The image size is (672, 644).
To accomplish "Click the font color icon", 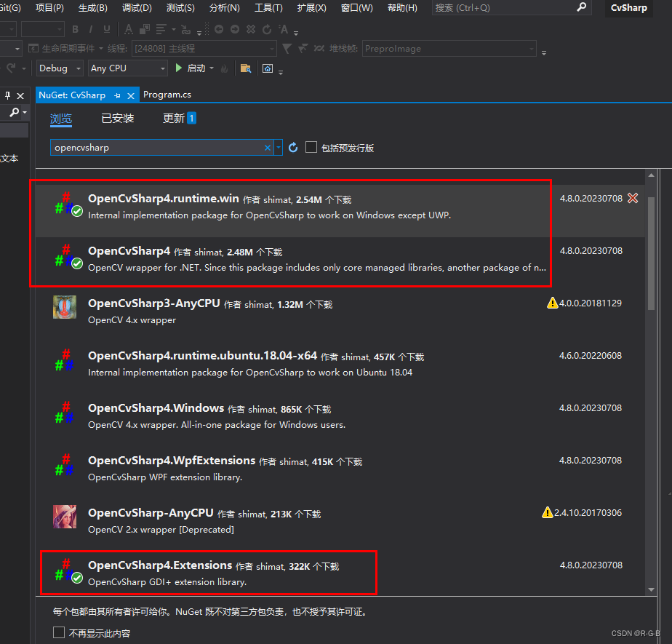I will click(128, 29).
